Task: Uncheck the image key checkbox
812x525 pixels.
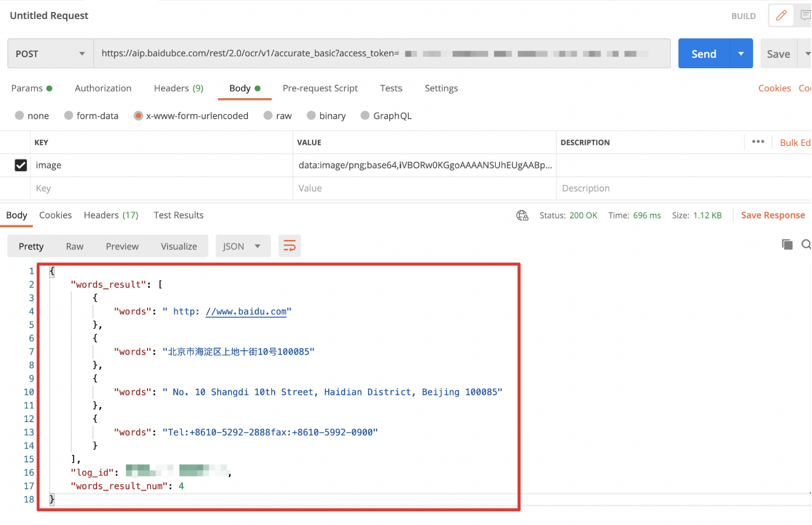Action: 20,165
